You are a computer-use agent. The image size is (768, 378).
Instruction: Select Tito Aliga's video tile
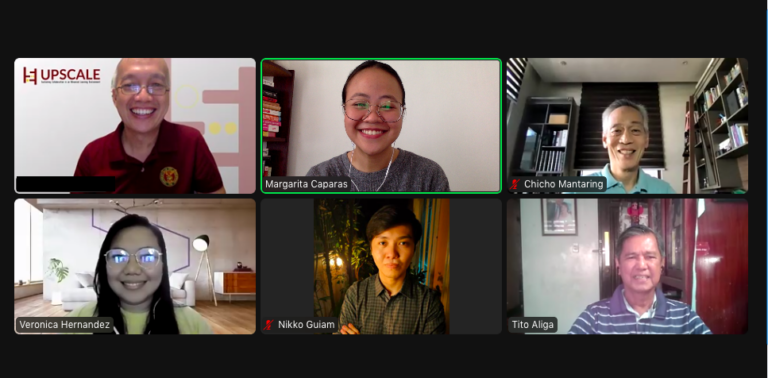(x=627, y=266)
